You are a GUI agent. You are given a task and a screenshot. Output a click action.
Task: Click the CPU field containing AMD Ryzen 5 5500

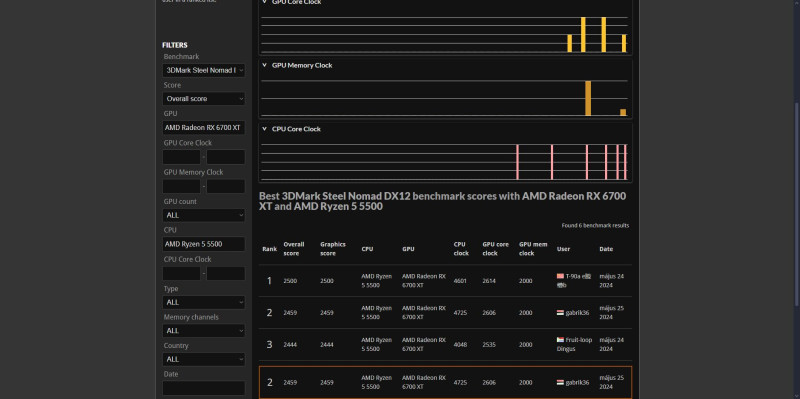click(x=204, y=244)
